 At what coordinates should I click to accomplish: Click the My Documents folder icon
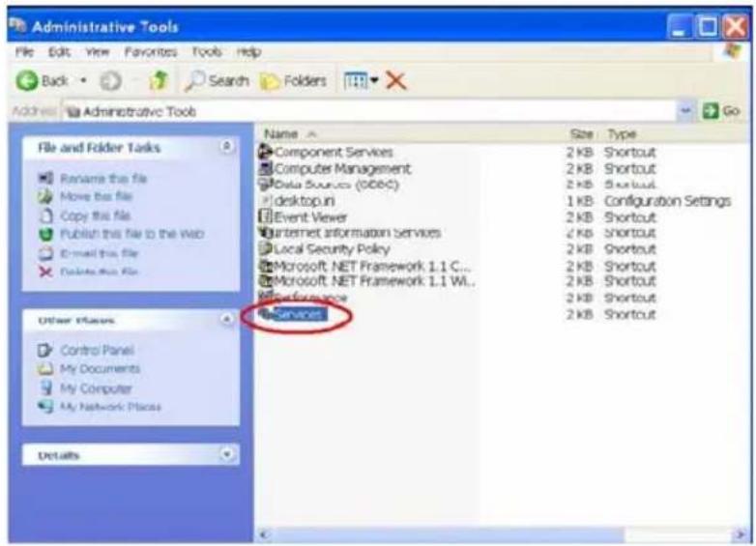point(44,368)
